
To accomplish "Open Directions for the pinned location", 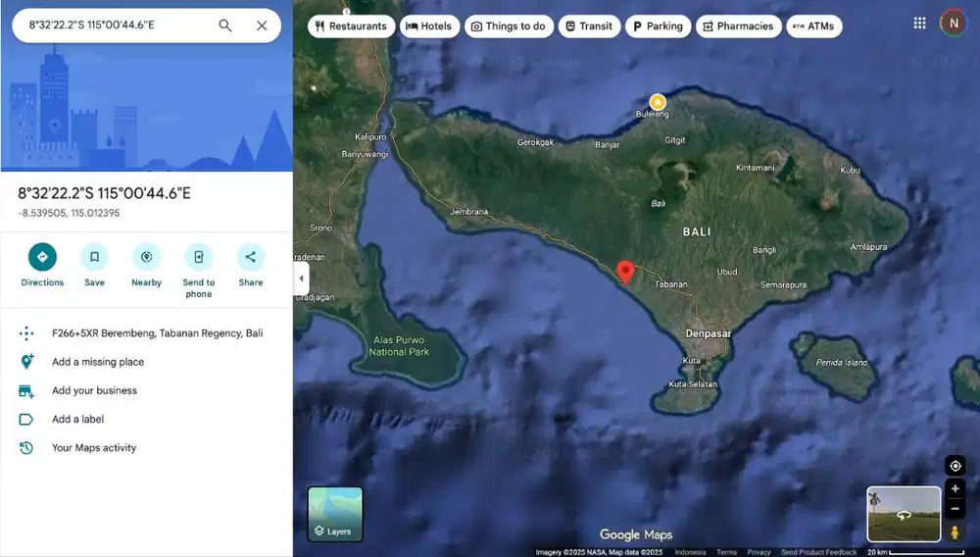I will tap(42, 266).
